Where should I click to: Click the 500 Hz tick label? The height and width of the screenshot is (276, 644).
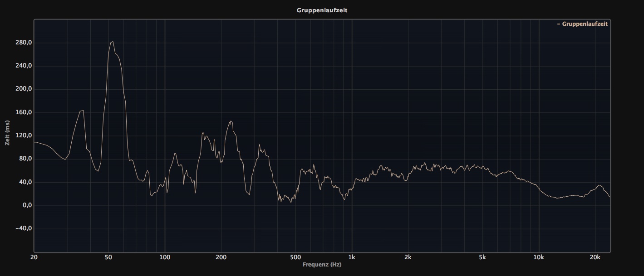pos(295,257)
